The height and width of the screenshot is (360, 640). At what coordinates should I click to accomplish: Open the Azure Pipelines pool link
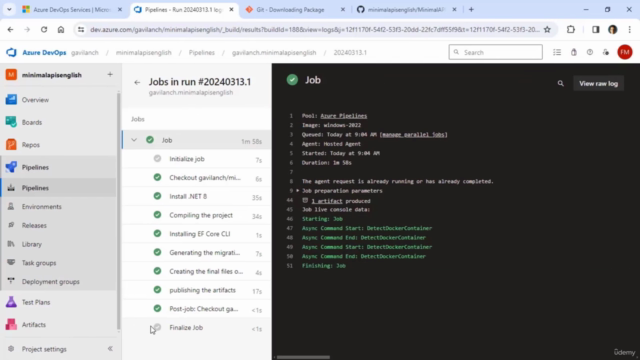point(344,116)
